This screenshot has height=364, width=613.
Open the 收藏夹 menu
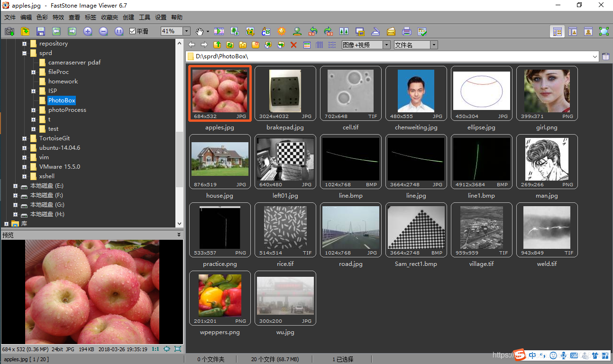tap(110, 18)
